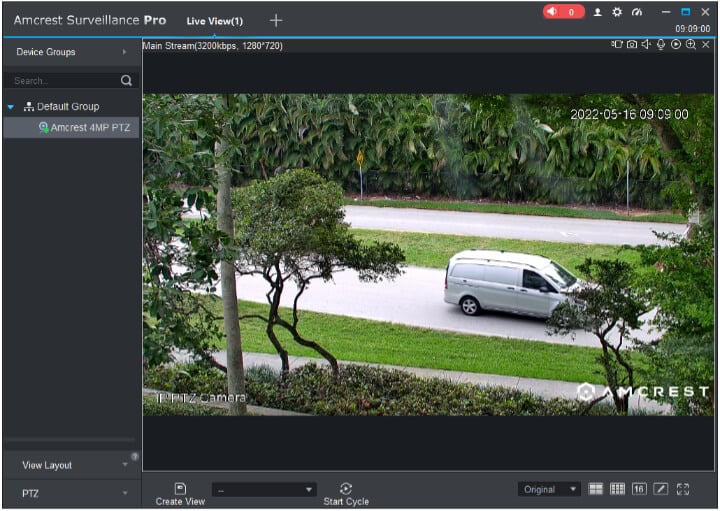Close the live video stream

[x=706, y=45]
